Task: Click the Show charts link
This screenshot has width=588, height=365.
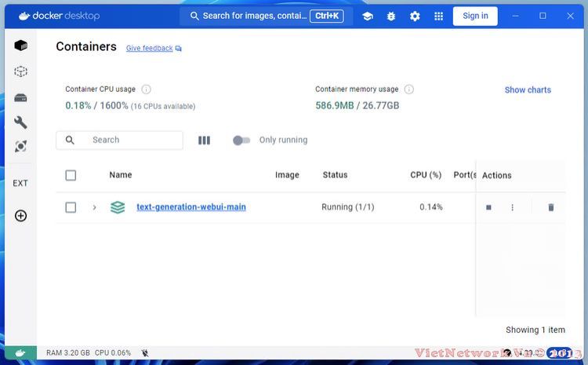Action: (x=528, y=90)
